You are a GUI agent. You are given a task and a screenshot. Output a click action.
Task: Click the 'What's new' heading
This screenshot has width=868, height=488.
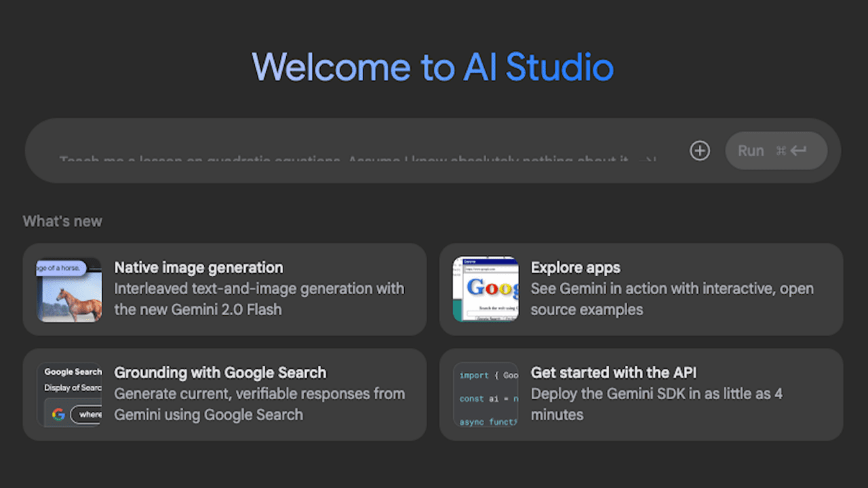coord(62,222)
